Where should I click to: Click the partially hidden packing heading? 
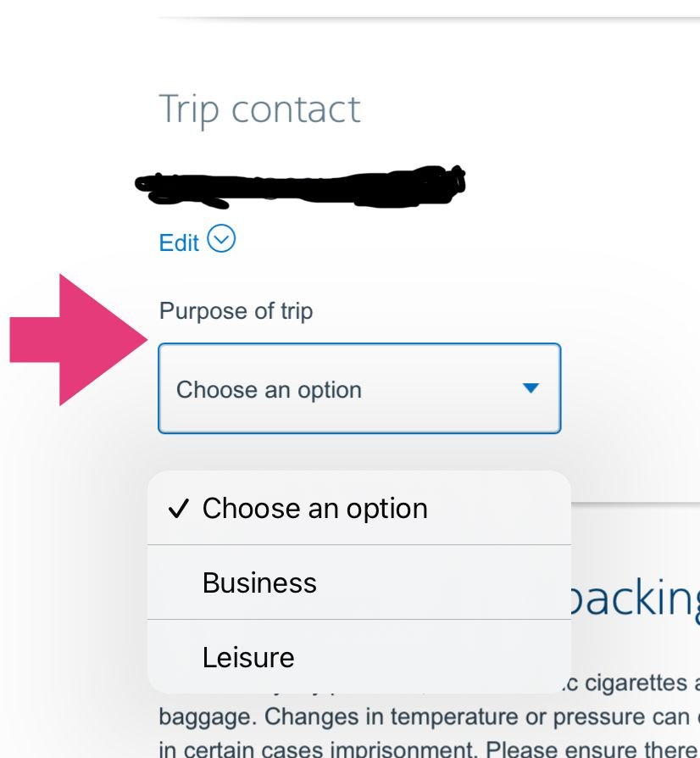coord(636,599)
